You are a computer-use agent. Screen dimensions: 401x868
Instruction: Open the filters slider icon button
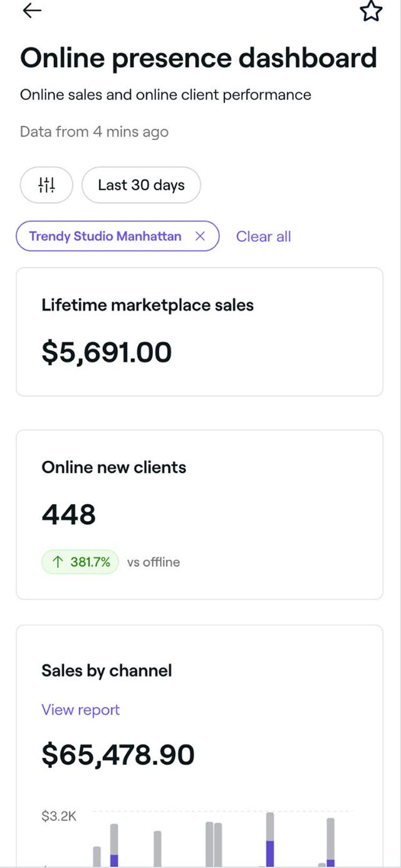[x=47, y=185]
